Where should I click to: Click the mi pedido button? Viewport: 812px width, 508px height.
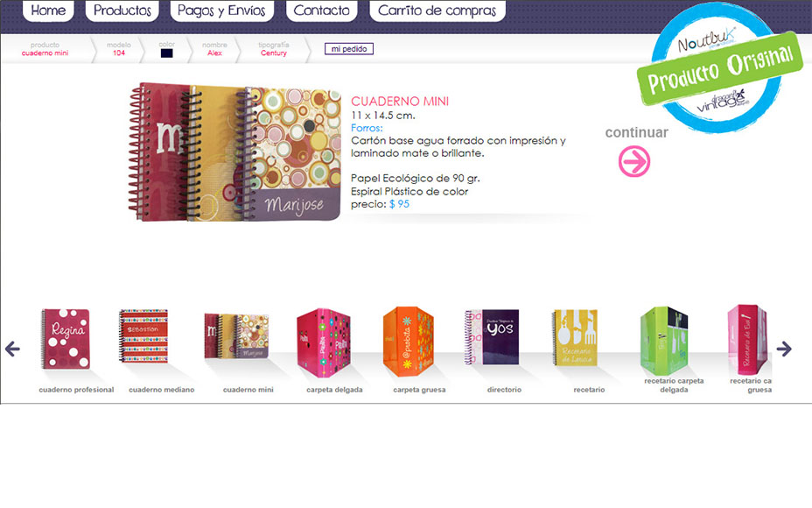[x=349, y=49]
